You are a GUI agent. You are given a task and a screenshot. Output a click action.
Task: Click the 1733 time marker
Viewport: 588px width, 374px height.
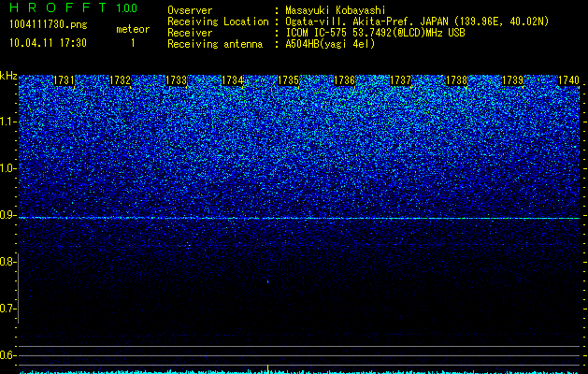[177, 80]
